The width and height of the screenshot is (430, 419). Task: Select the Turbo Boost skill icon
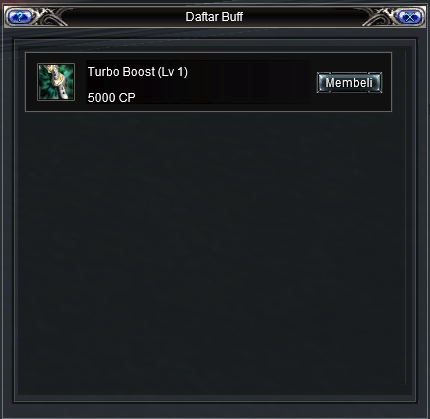[56, 82]
